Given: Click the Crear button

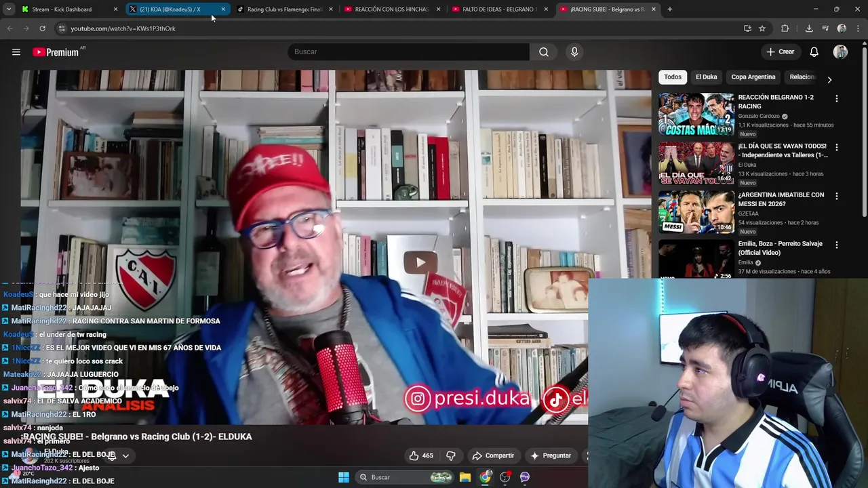Looking at the screenshot, I should point(780,52).
